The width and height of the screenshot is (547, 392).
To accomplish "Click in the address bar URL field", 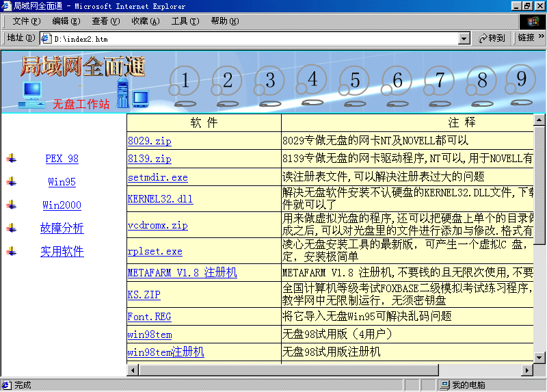I will tap(253, 39).
